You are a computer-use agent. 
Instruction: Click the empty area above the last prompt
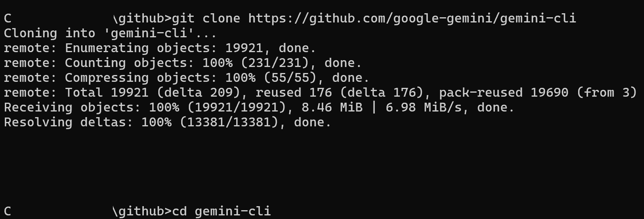click(321, 166)
